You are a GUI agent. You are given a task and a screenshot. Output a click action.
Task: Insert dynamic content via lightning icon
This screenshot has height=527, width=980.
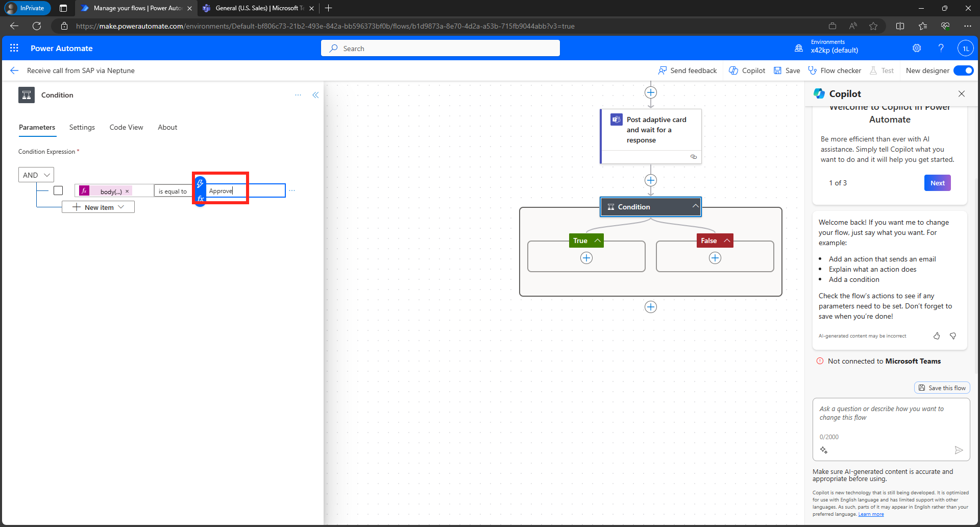coord(200,183)
